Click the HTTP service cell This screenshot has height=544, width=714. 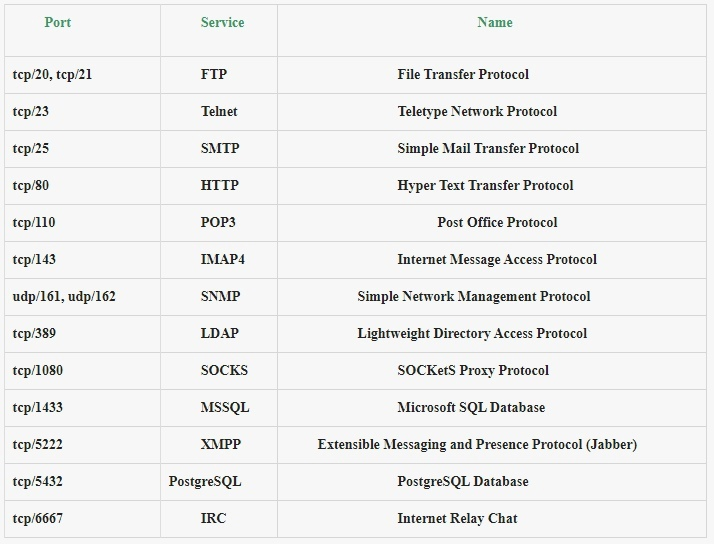coord(219,185)
